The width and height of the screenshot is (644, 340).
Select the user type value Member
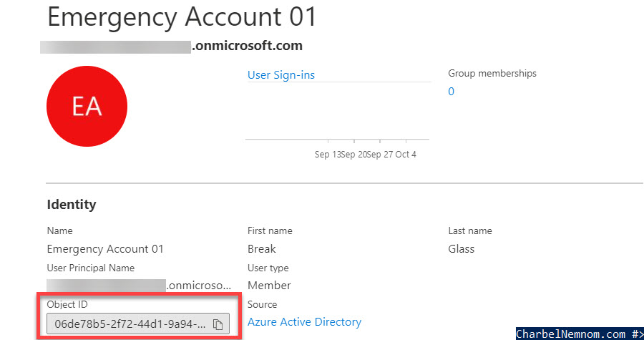point(269,286)
